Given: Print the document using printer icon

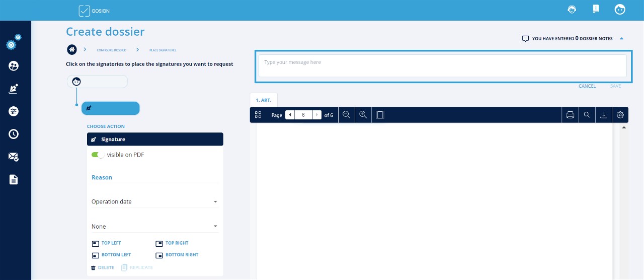Looking at the screenshot, I should click(570, 115).
